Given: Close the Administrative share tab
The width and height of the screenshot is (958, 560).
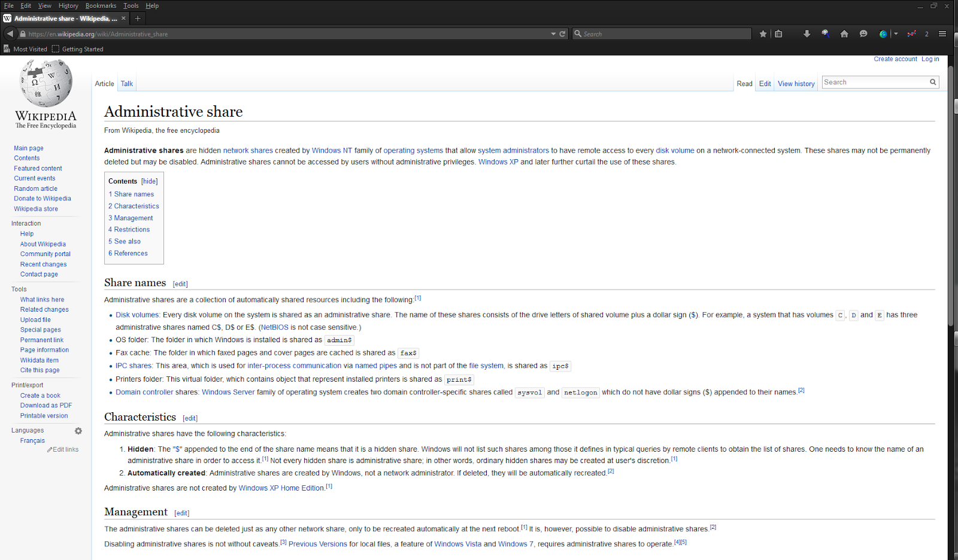Looking at the screenshot, I should 123,19.
